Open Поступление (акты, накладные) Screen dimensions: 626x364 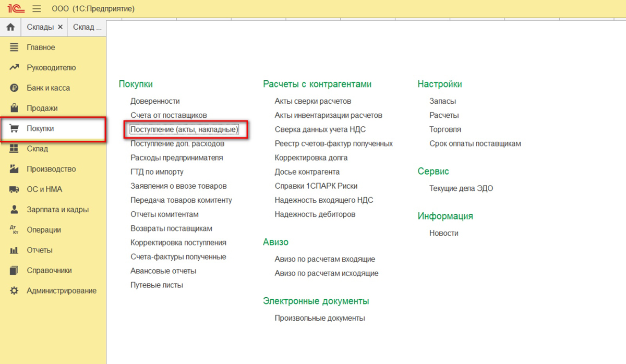click(x=184, y=129)
